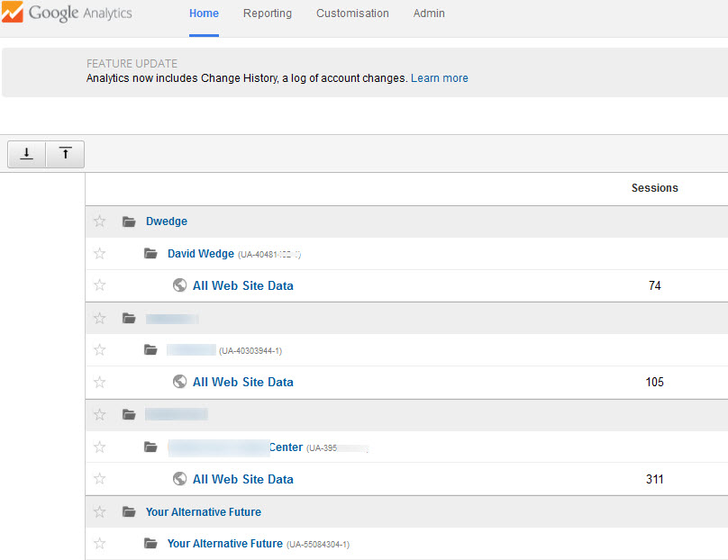The width and height of the screenshot is (728, 560).
Task: Follow the Learn more link
Action: tap(439, 78)
